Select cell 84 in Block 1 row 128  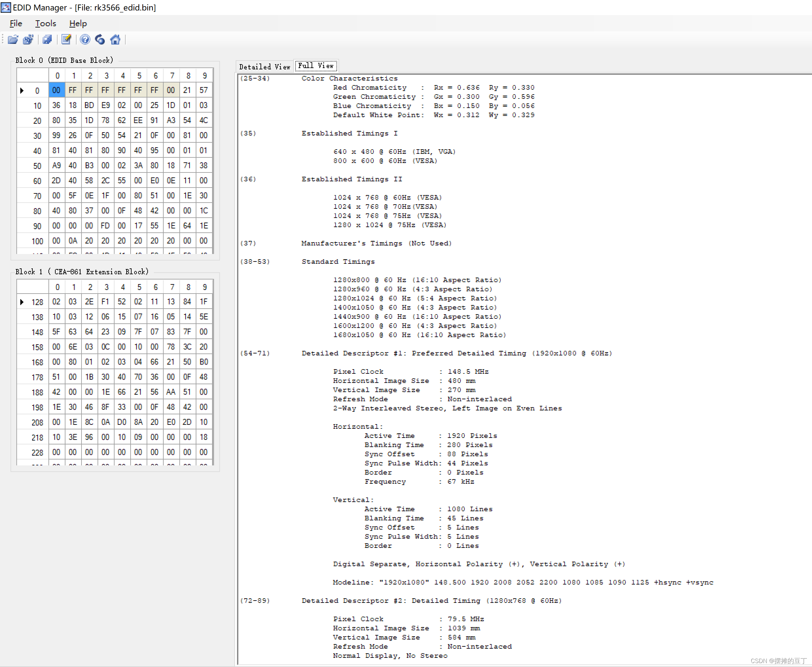click(187, 302)
